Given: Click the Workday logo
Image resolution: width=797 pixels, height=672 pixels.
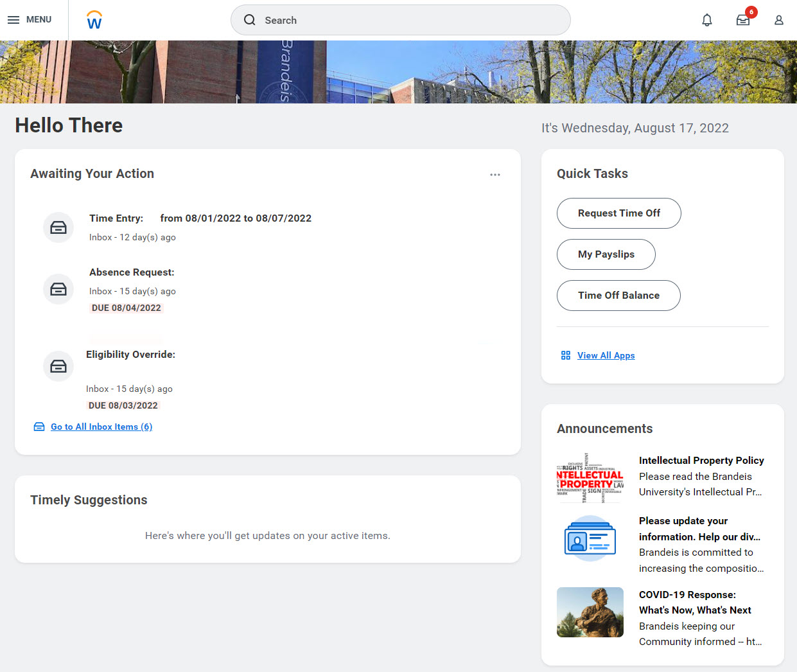Looking at the screenshot, I should click(94, 20).
